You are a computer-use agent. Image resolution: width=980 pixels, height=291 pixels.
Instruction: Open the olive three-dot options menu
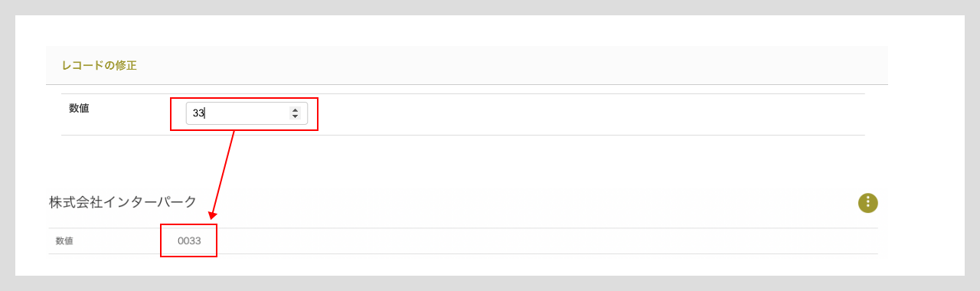867,203
